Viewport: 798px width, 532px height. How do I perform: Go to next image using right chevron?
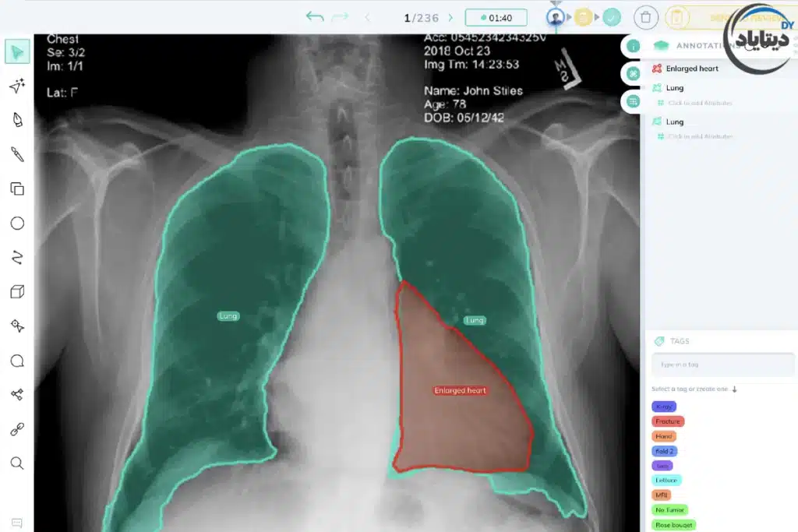(450, 17)
